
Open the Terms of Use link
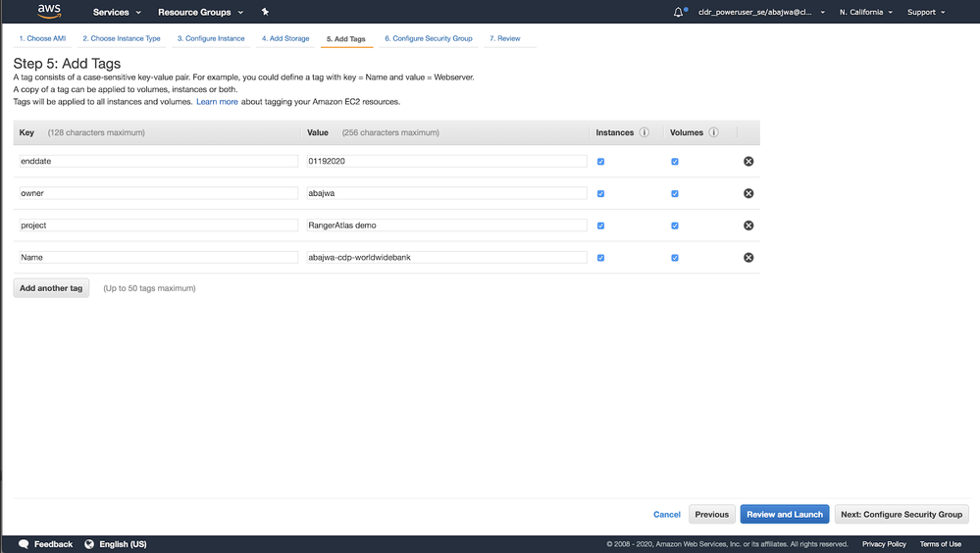coord(940,544)
